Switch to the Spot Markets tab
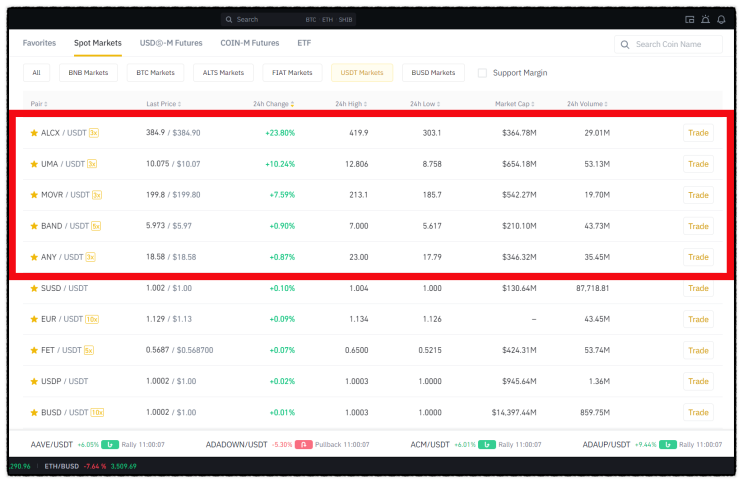Screen dimensions: 743x483 point(98,43)
